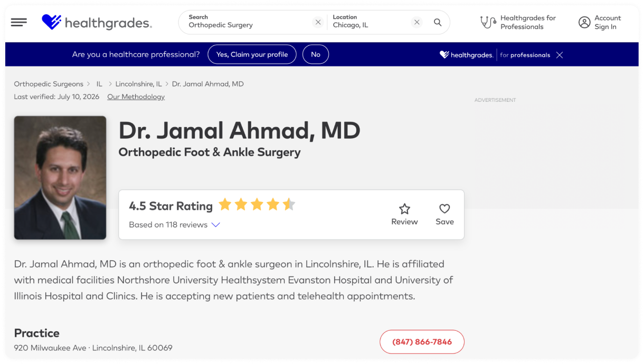The width and height of the screenshot is (644, 364).
Task: Clear the Orthopedic Surgery search term
Action: [x=318, y=22]
